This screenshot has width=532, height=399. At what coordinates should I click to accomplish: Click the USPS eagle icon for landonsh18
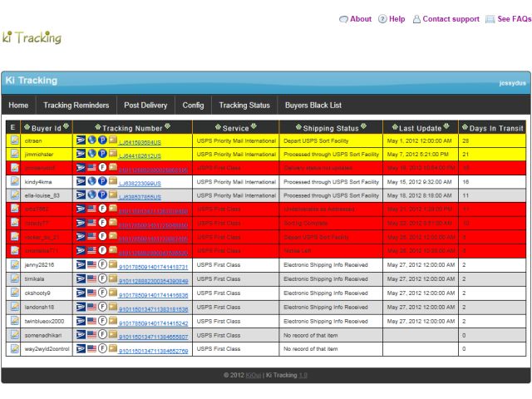click(x=81, y=307)
